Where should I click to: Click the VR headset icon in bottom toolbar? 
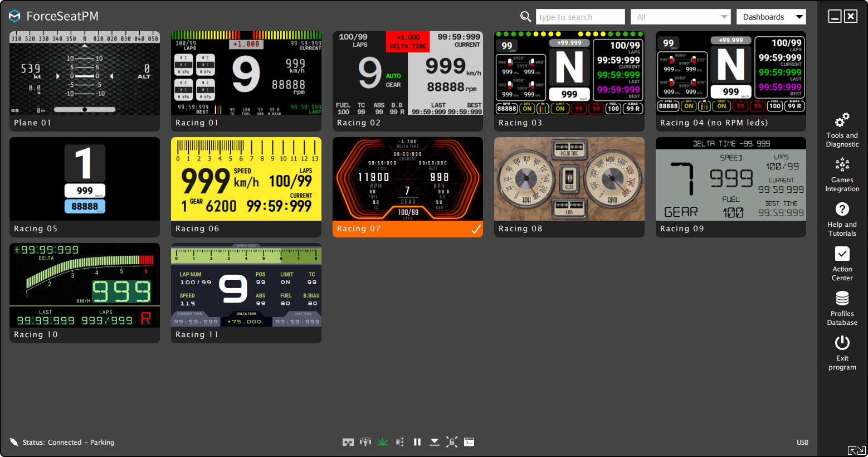click(x=348, y=442)
